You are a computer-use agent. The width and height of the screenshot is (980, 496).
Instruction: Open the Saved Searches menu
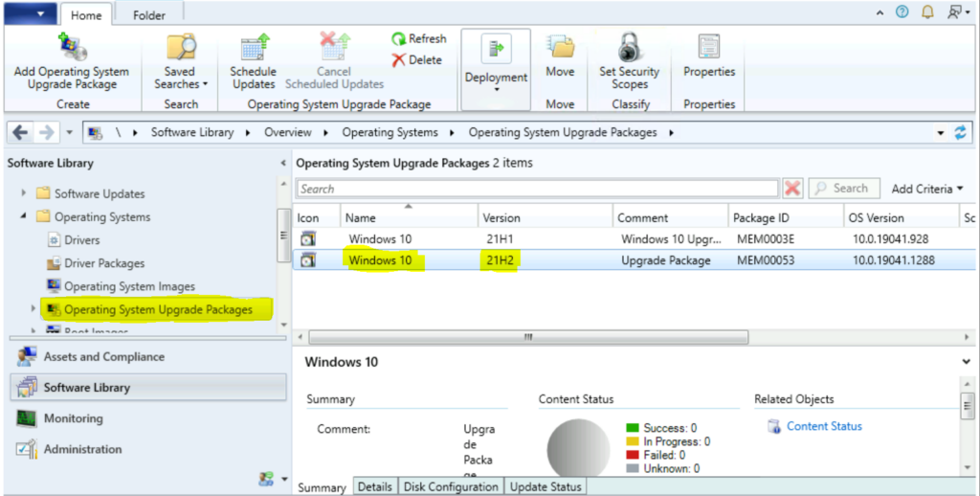tap(181, 62)
